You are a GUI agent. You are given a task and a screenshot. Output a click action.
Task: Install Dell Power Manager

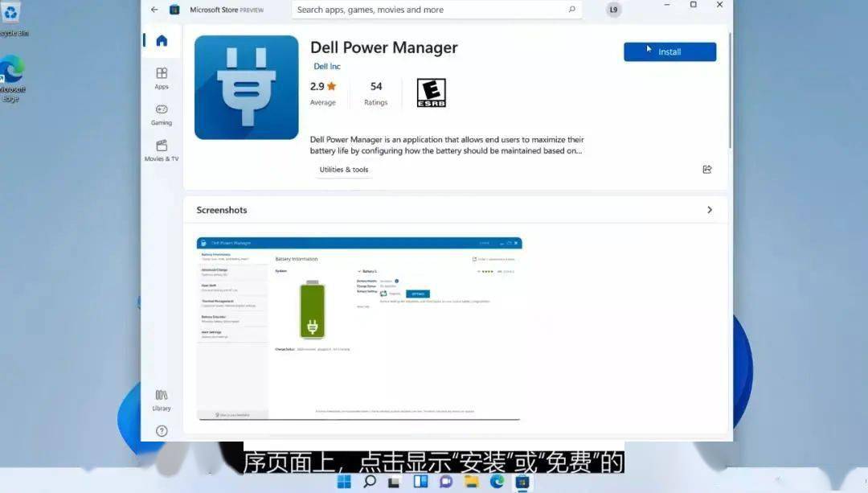pyautogui.click(x=669, y=51)
